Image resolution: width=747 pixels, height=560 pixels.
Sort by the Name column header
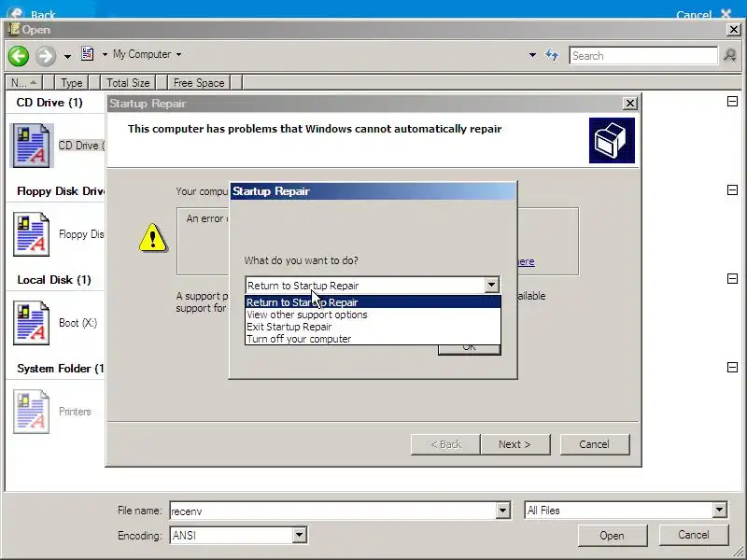coord(23,83)
